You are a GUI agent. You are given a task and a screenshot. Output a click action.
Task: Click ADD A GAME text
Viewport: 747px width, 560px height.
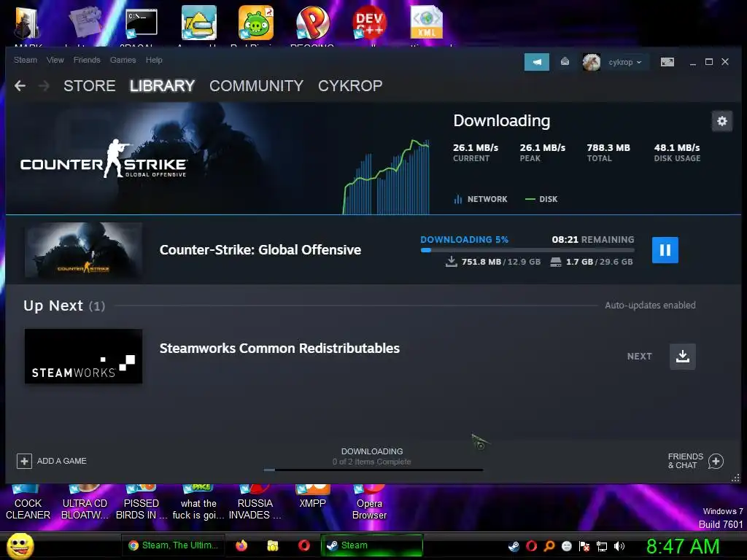click(62, 461)
